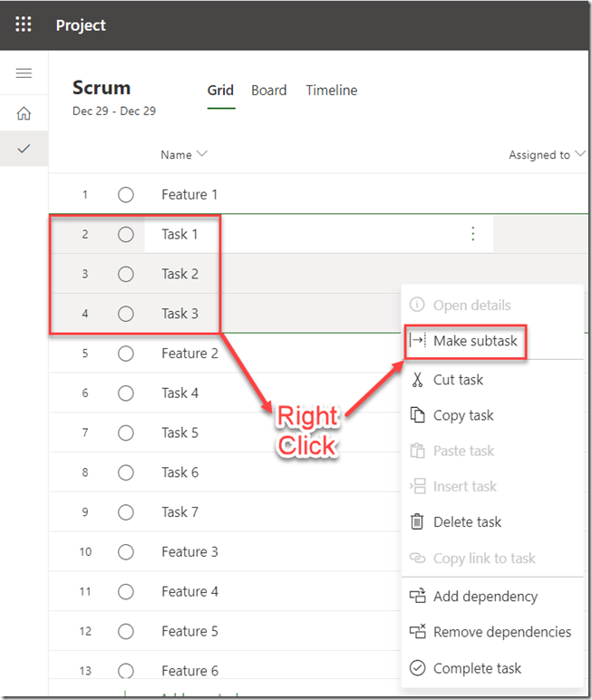Click the Delete task trash icon

[x=417, y=522]
